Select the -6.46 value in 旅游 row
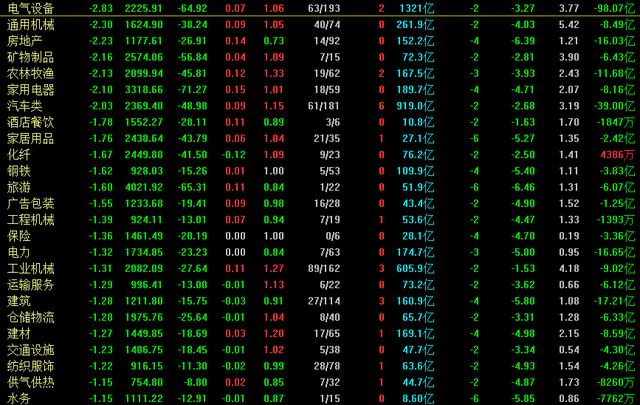The image size is (640, 405). pyautogui.click(x=523, y=187)
